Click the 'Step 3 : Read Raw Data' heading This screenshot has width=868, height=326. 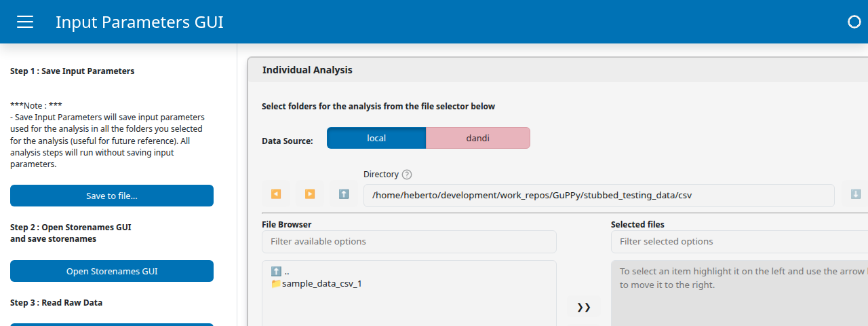[56, 302]
